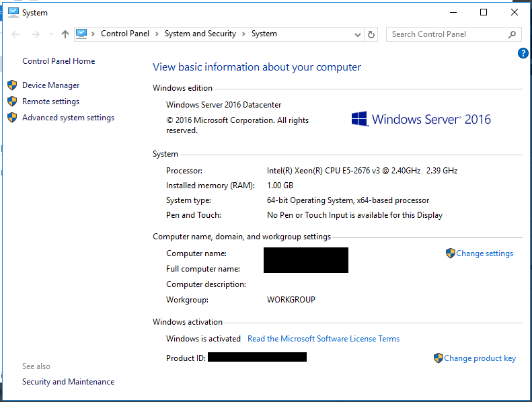Read the Microsoft Software License Terms
The width and height of the screenshot is (532, 402).
324,339
